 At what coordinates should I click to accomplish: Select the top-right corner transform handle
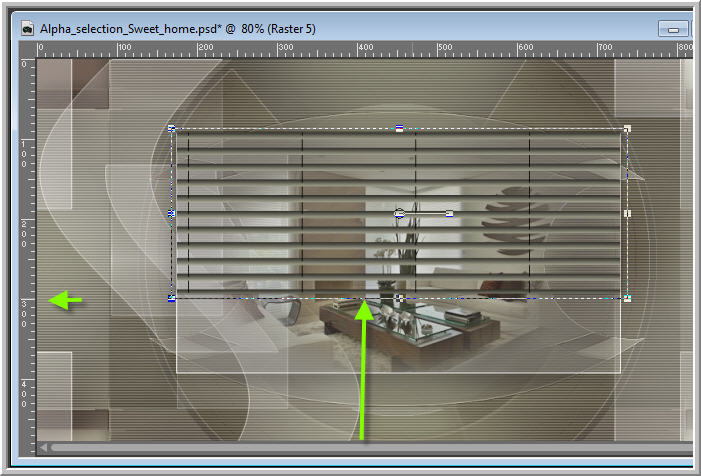[x=627, y=129]
